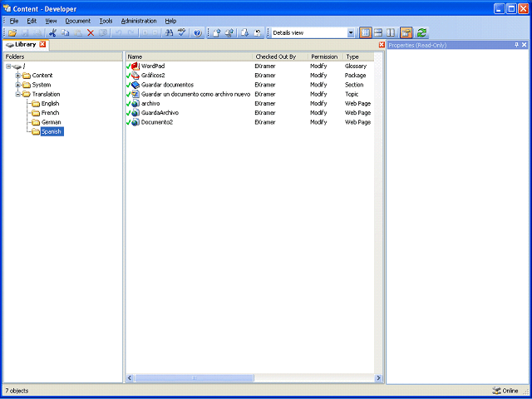Screen dimensions: 532x399
Task: Expand the System folder
Action: point(18,85)
